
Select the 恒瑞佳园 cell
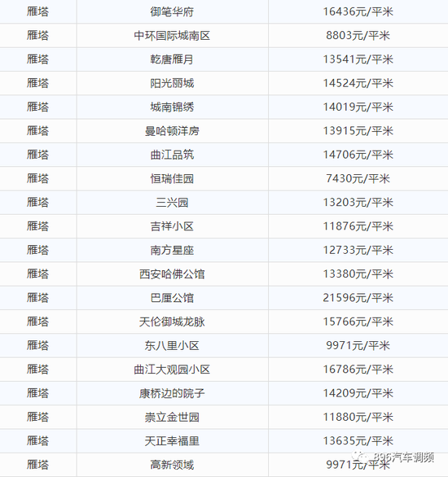coord(172,178)
